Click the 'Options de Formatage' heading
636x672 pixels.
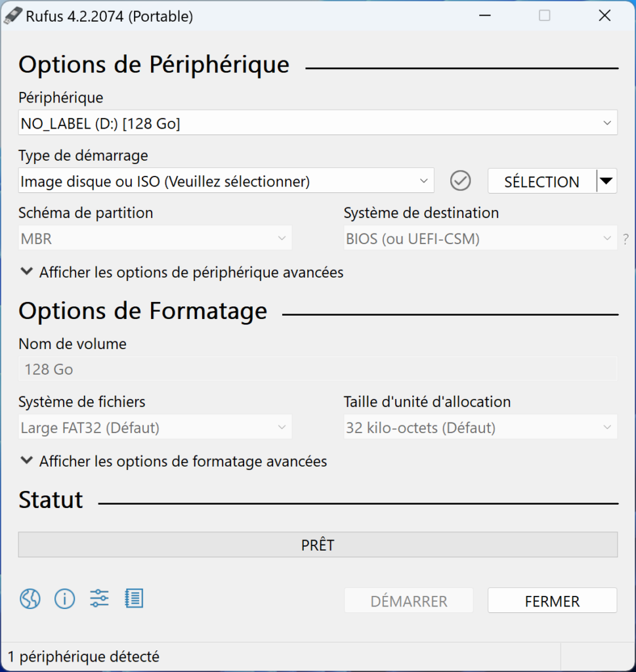(x=142, y=310)
